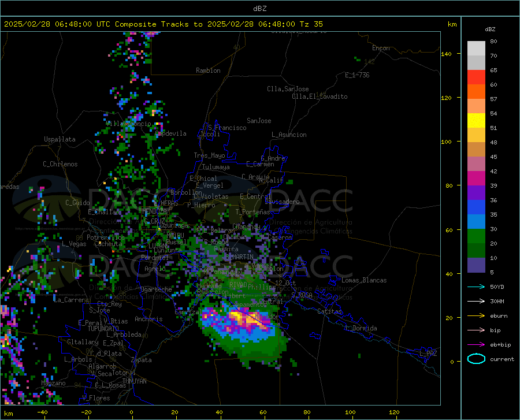520x420 pixels.
Task: Click the 'C_Guido' map label
Action: coord(77,203)
